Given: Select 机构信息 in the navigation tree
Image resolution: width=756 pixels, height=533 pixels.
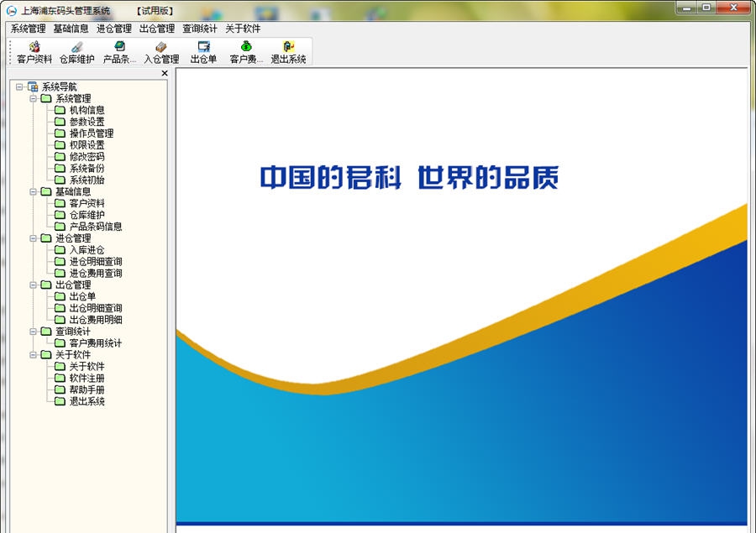Looking at the screenshot, I should pyautogui.click(x=87, y=110).
